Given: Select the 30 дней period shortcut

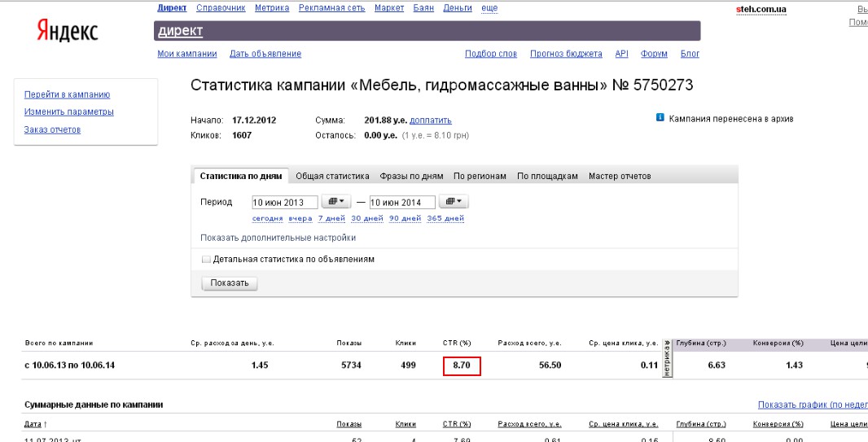Looking at the screenshot, I should 367,218.
